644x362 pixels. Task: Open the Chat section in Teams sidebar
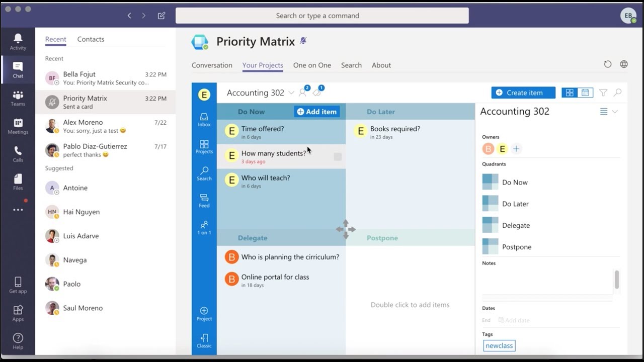pos(18,70)
